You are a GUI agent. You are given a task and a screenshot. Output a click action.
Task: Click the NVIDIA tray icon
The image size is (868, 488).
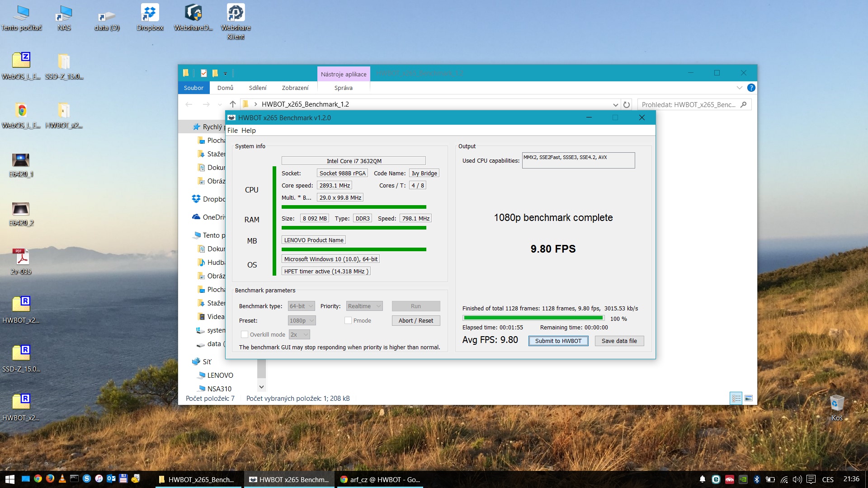(x=743, y=479)
